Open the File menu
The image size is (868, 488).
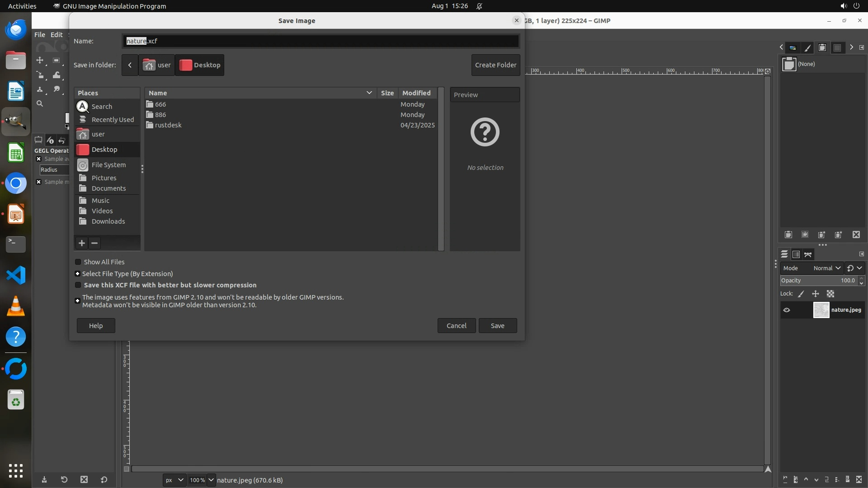(40, 34)
